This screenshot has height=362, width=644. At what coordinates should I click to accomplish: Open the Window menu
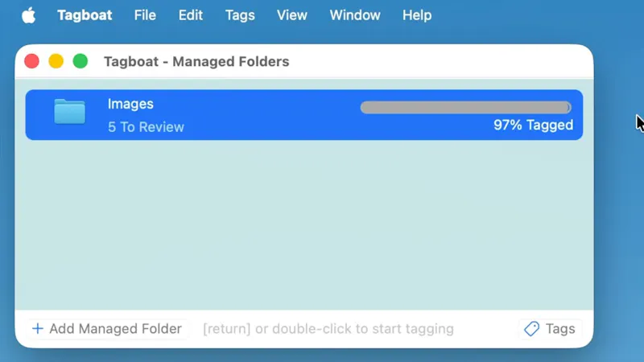tap(355, 15)
